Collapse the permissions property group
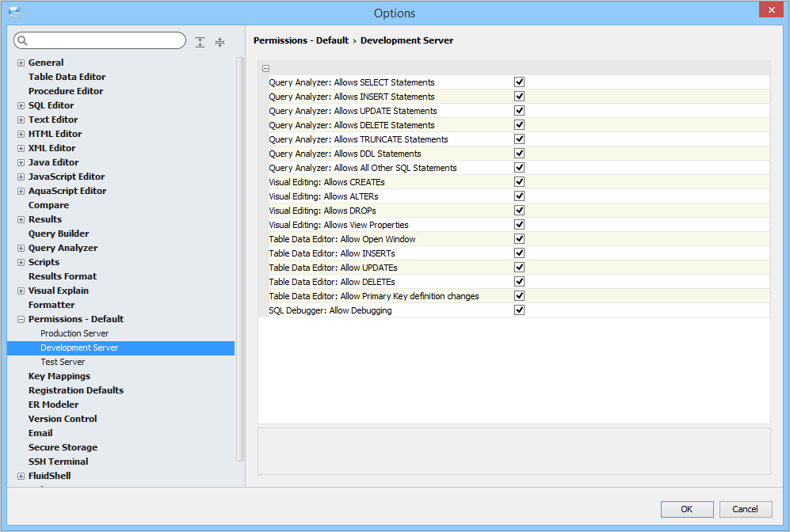790x532 pixels. pos(265,68)
